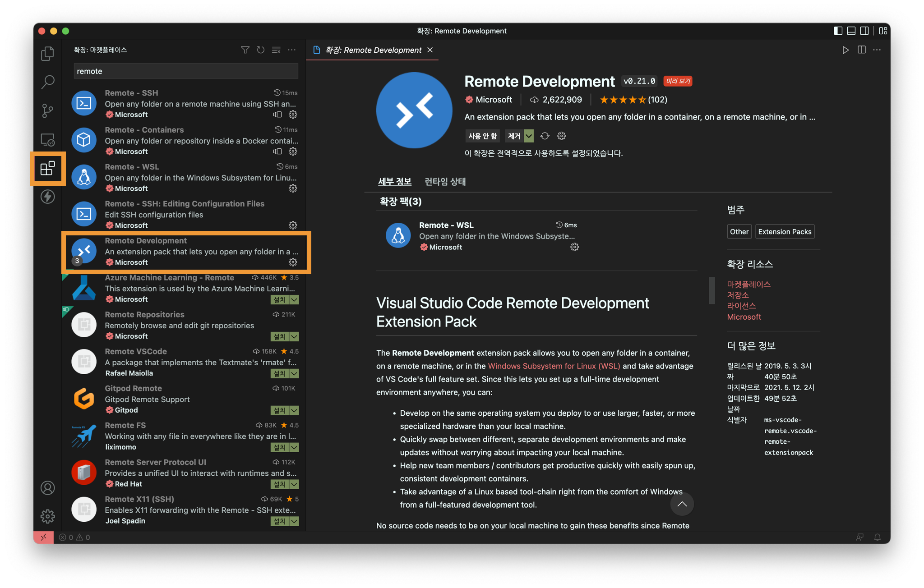Toggle primary sidebar layout button
924x588 pixels.
point(838,31)
